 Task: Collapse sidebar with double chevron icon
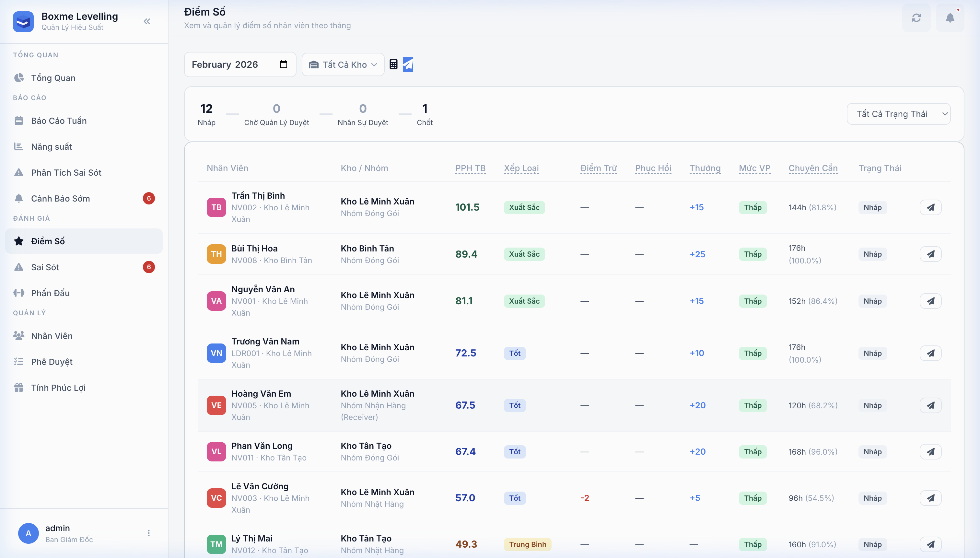[147, 21]
